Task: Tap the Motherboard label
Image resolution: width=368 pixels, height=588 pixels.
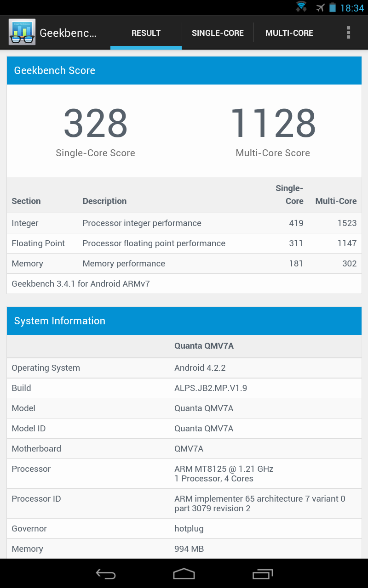Action: coord(36,449)
